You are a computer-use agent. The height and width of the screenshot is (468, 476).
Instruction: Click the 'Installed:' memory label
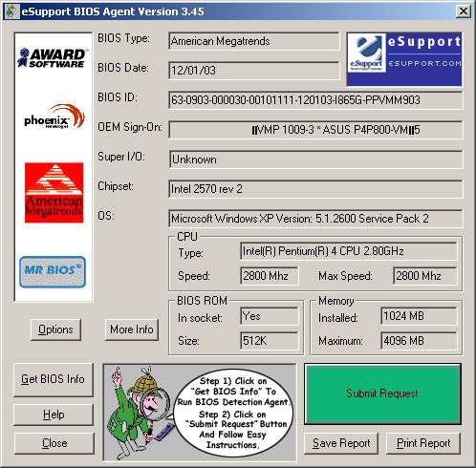click(338, 318)
